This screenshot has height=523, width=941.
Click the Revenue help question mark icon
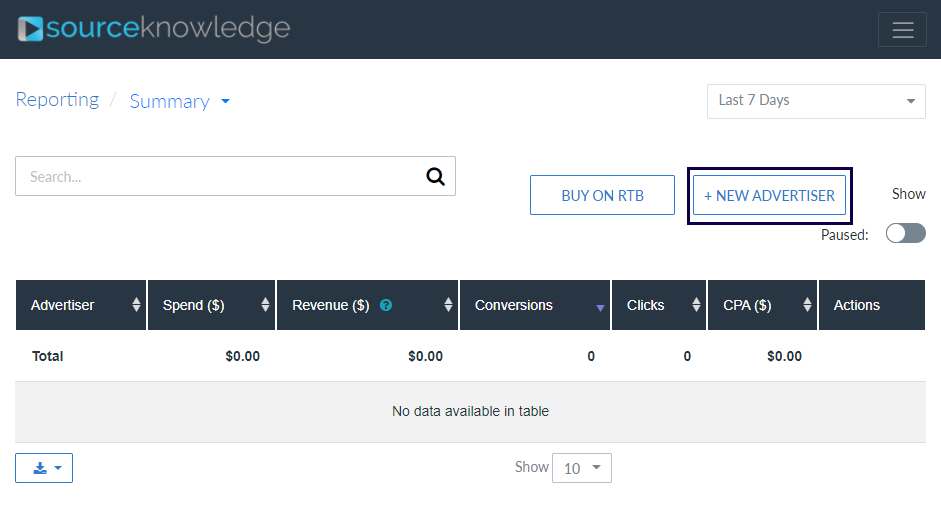point(386,305)
